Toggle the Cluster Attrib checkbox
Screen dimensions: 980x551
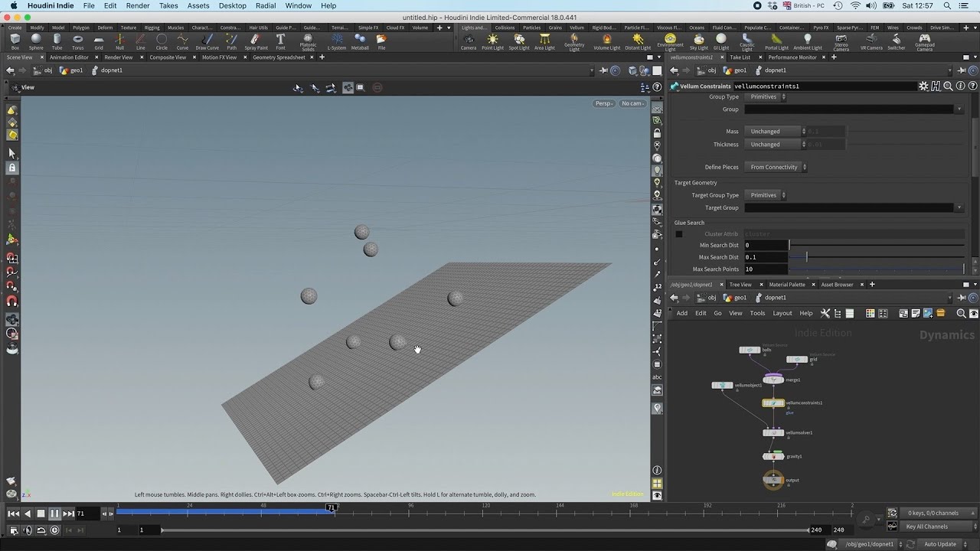click(678, 233)
